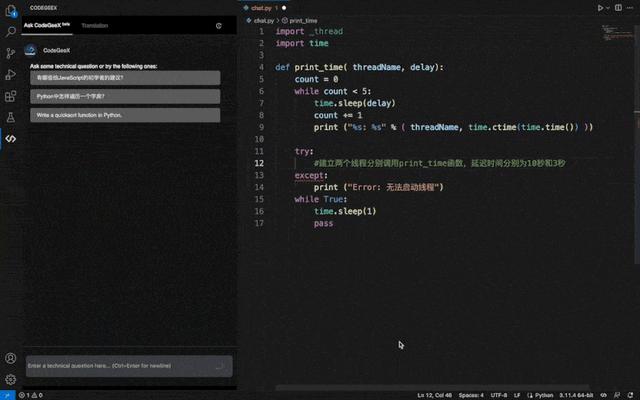The image size is (640, 400).
Task: Open the Accounts icon
Action: click(x=11, y=358)
